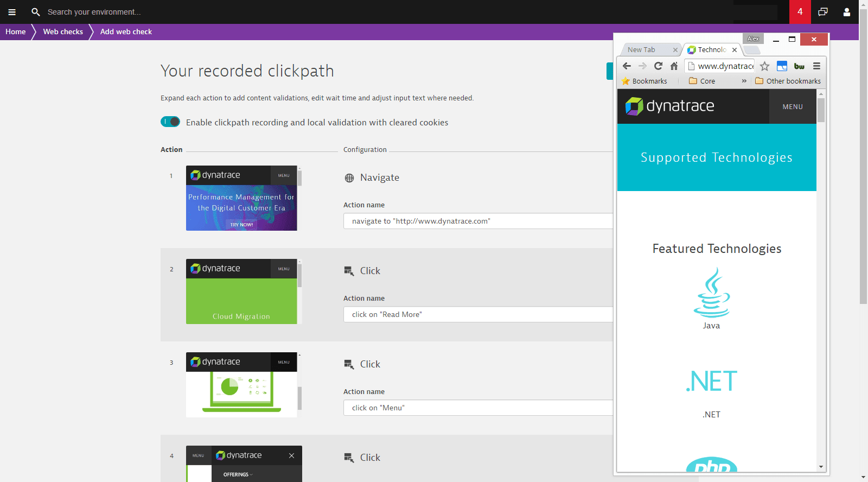
Task: Open the Bookmarks bar item
Action: (x=644, y=81)
